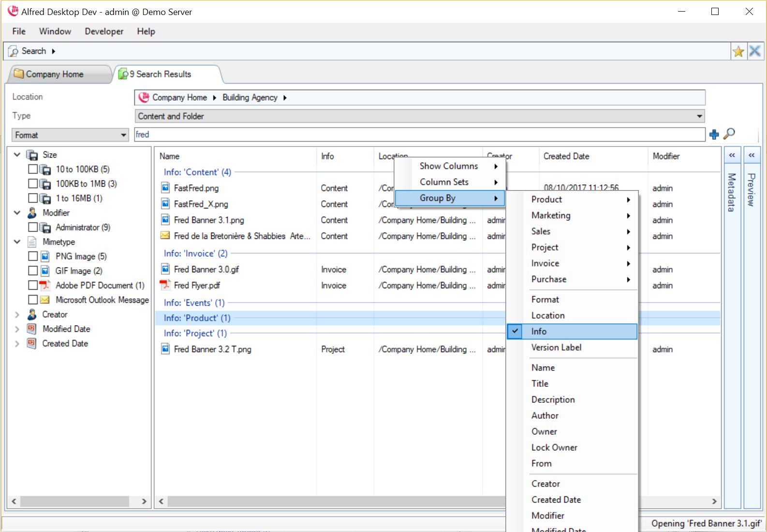Open the Type Content and Folder dropdown
Viewport: 767px width, 532px height.
click(x=699, y=116)
